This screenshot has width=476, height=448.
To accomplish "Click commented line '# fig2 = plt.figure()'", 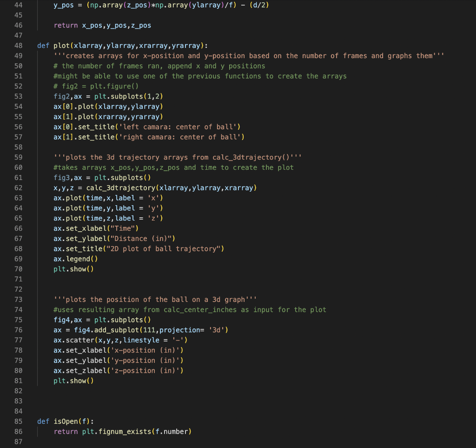I will click(x=96, y=86).
